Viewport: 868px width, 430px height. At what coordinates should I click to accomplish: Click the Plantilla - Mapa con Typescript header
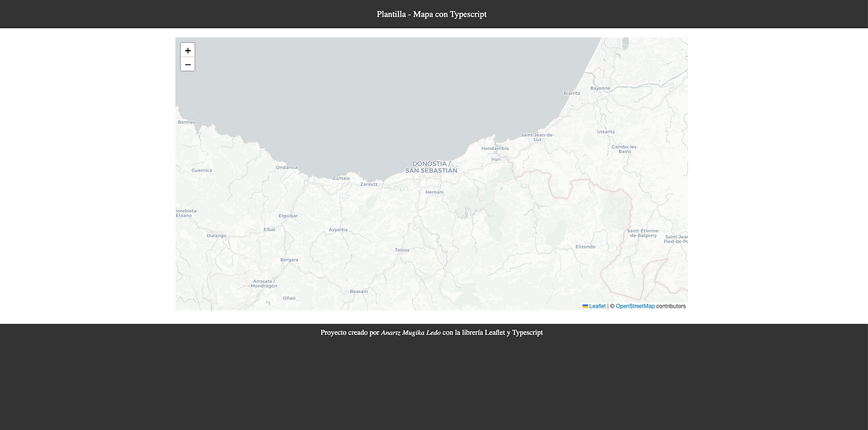(x=431, y=14)
